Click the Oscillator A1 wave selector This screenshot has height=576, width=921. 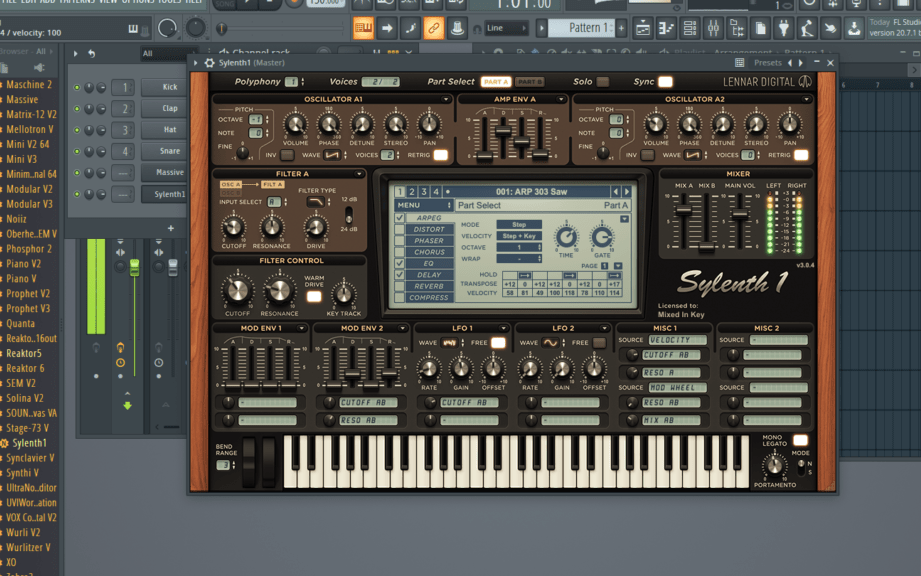(332, 155)
